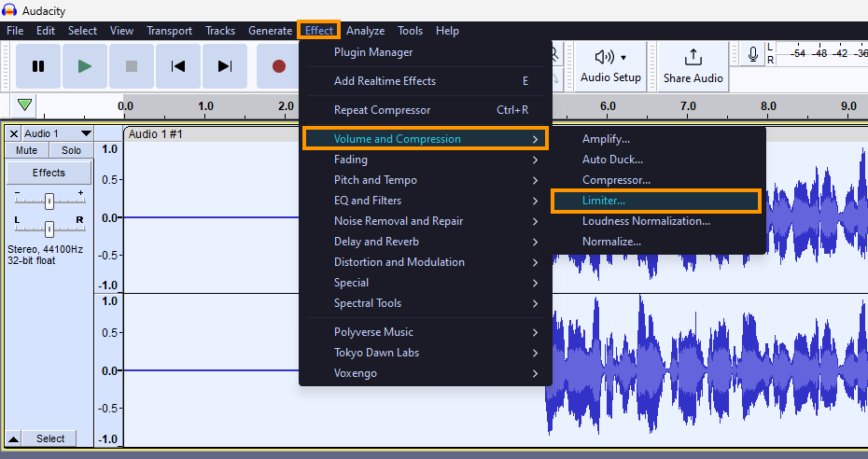Expand Noise Removal and Repair submenu
Image resolution: width=868 pixels, height=459 pixels.
click(426, 221)
